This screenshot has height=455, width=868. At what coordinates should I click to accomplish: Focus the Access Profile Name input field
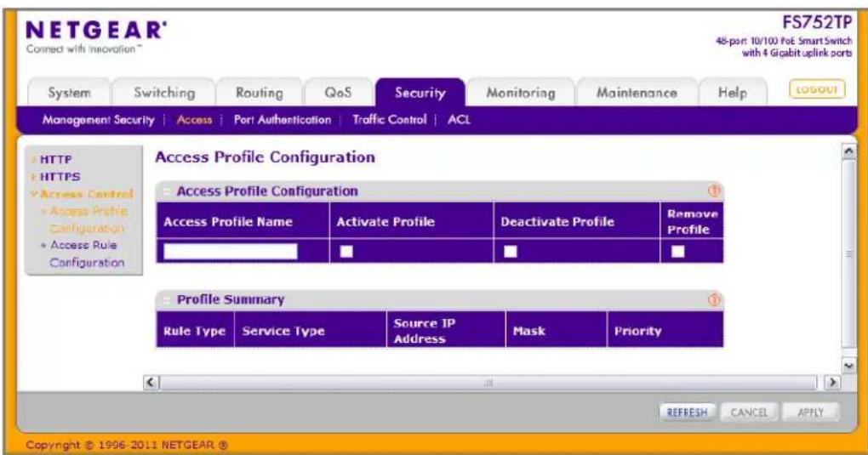pyautogui.click(x=231, y=251)
